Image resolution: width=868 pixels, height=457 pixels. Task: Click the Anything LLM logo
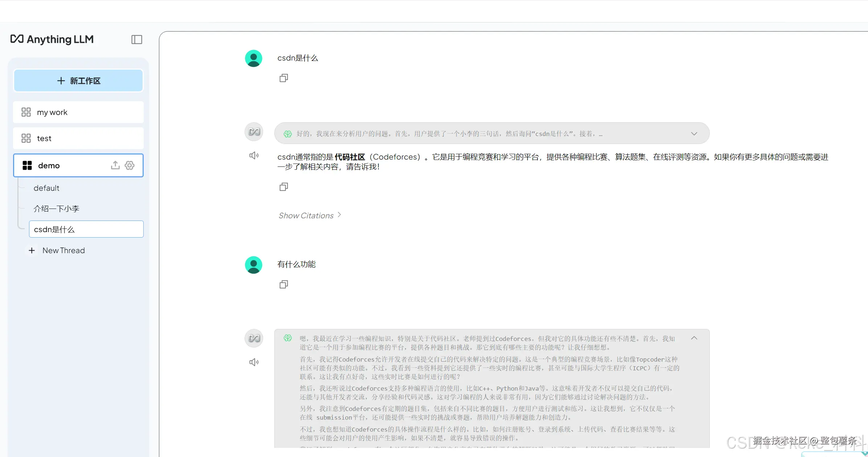[x=52, y=39]
